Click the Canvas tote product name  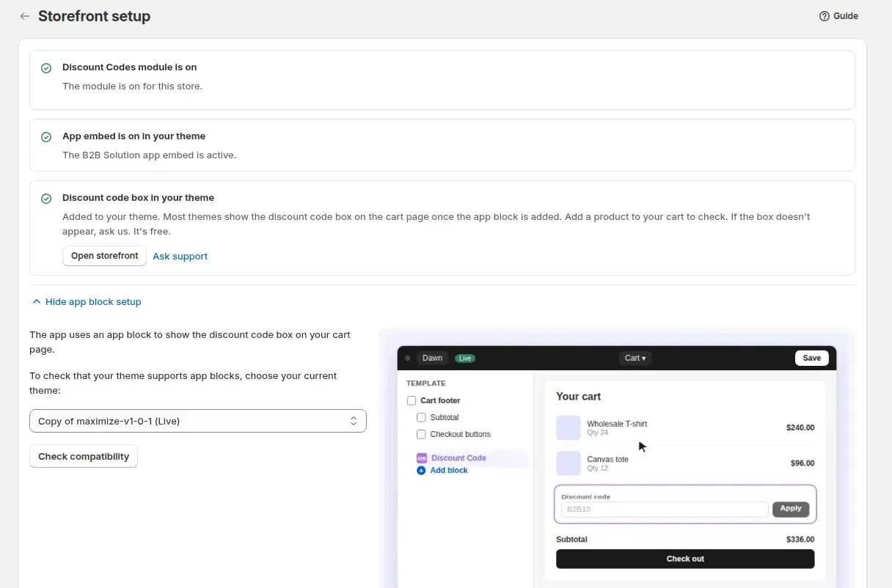tap(607, 459)
